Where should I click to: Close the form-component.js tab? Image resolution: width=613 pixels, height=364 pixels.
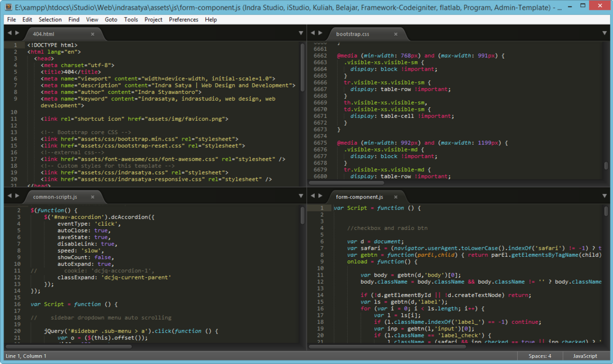pyautogui.click(x=396, y=196)
